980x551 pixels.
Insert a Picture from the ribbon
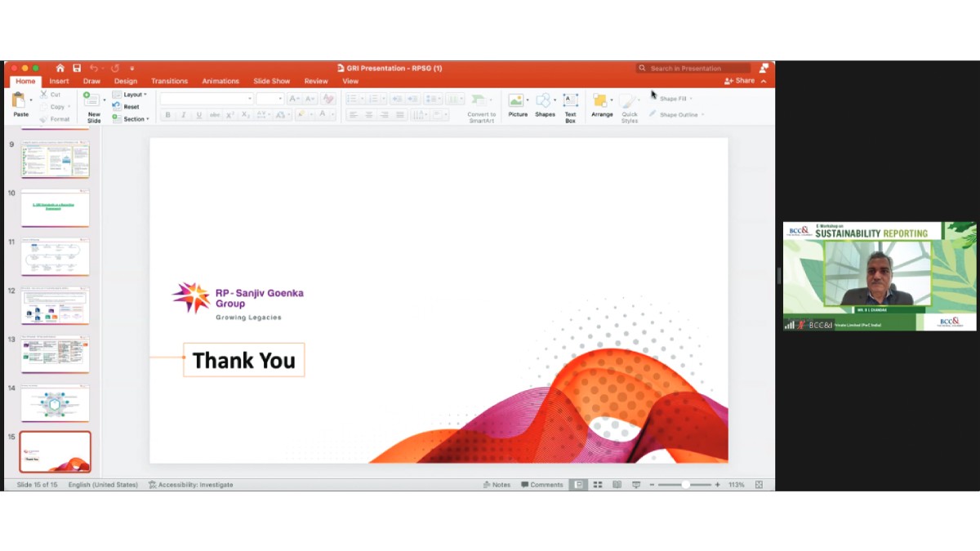[515, 100]
